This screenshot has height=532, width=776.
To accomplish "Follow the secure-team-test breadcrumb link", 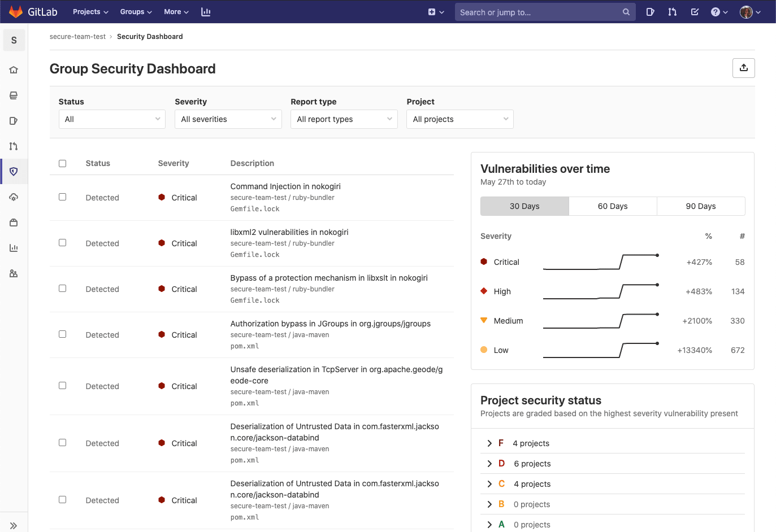I will click(x=77, y=36).
